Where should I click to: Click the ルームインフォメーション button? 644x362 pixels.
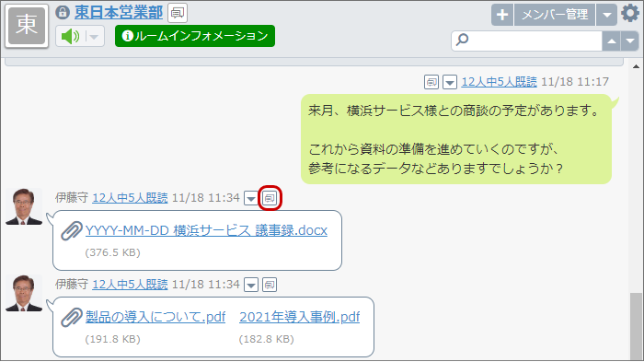pos(195,36)
